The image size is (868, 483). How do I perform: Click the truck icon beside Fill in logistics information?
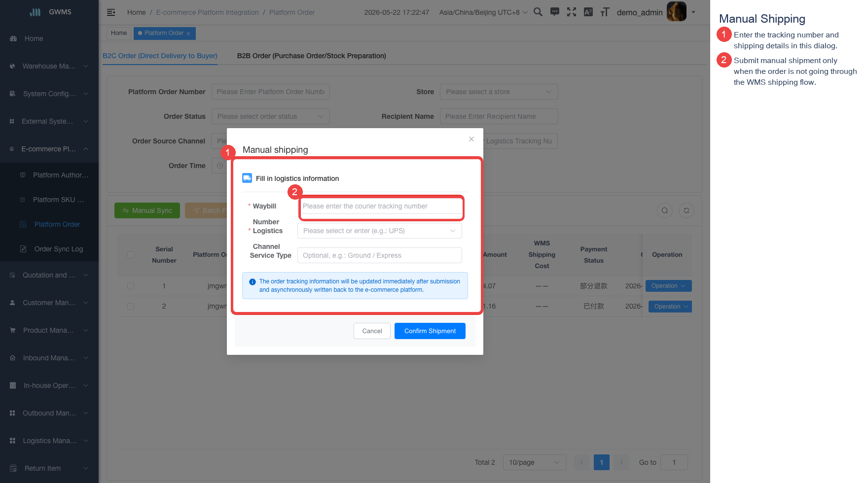(247, 178)
